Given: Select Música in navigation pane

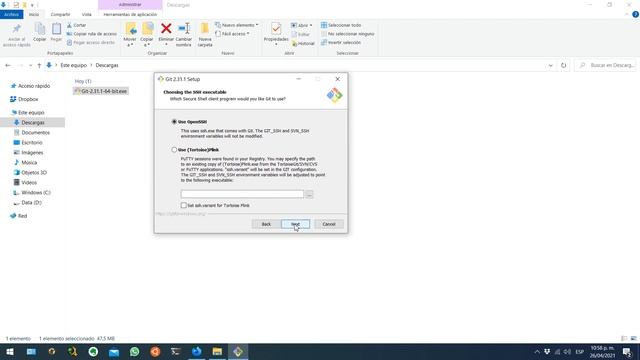Looking at the screenshot, I should 29,162.
